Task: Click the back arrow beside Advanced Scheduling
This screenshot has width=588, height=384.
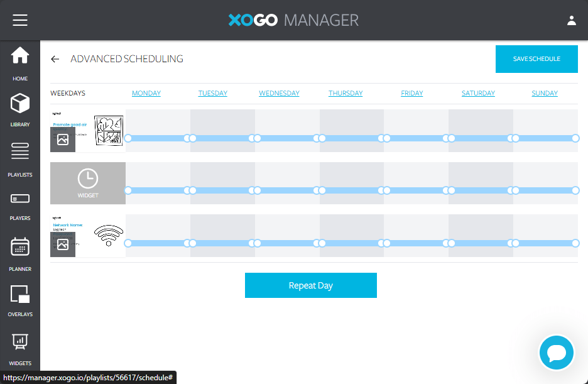Action: coord(55,59)
